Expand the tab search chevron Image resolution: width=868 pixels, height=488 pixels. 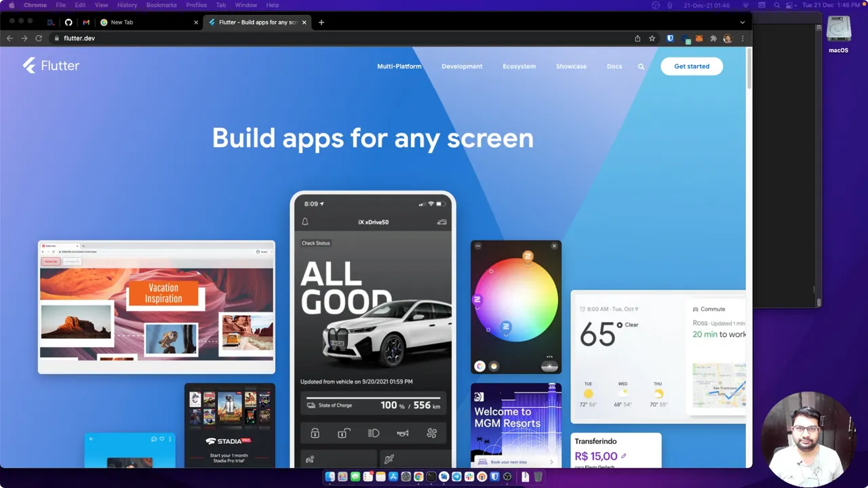[742, 22]
